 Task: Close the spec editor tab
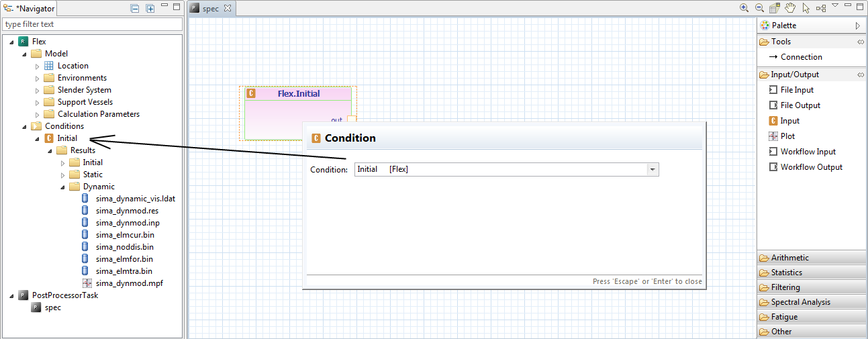[x=227, y=8]
